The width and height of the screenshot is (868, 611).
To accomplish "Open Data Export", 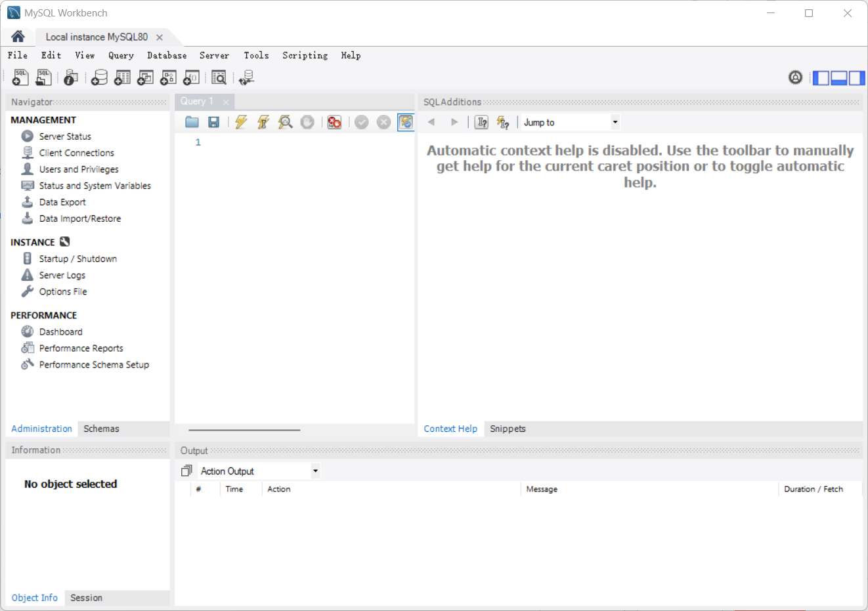I will pyautogui.click(x=62, y=202).
